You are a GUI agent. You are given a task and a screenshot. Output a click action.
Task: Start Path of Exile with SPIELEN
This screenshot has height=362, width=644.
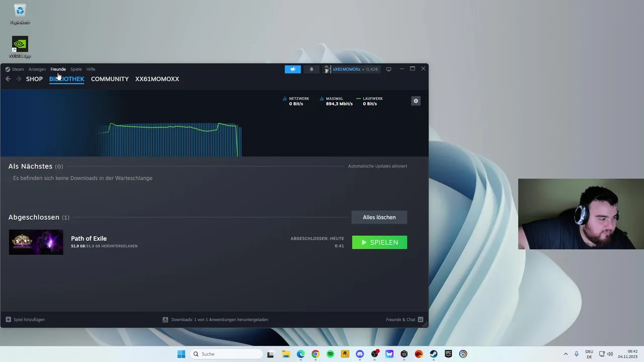[x=379, y=242]
